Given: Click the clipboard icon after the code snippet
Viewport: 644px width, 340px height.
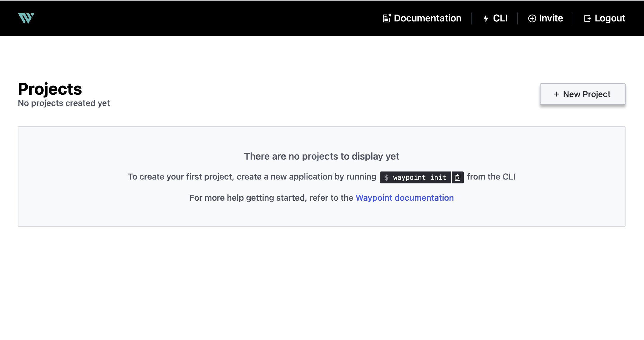Looking at the screenshot, I should (x=458, y=177).
